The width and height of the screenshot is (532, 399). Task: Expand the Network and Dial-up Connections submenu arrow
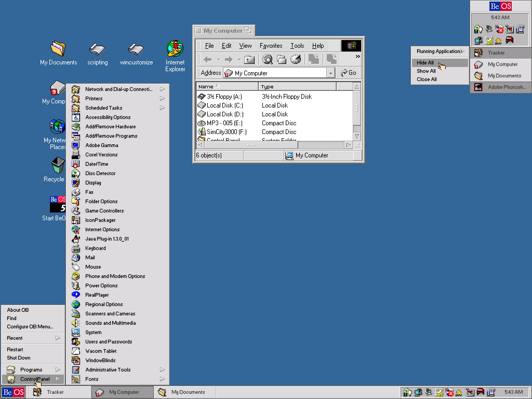pyautogui.click(x=163, y=89)
